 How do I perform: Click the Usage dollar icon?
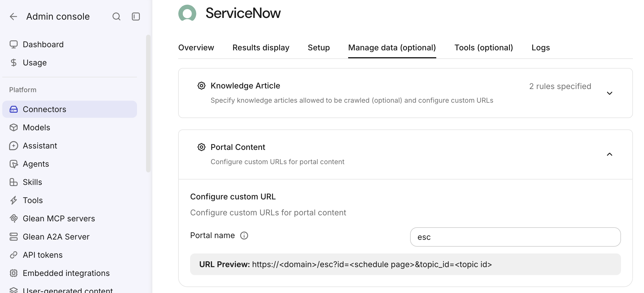(x=14, y=63)
